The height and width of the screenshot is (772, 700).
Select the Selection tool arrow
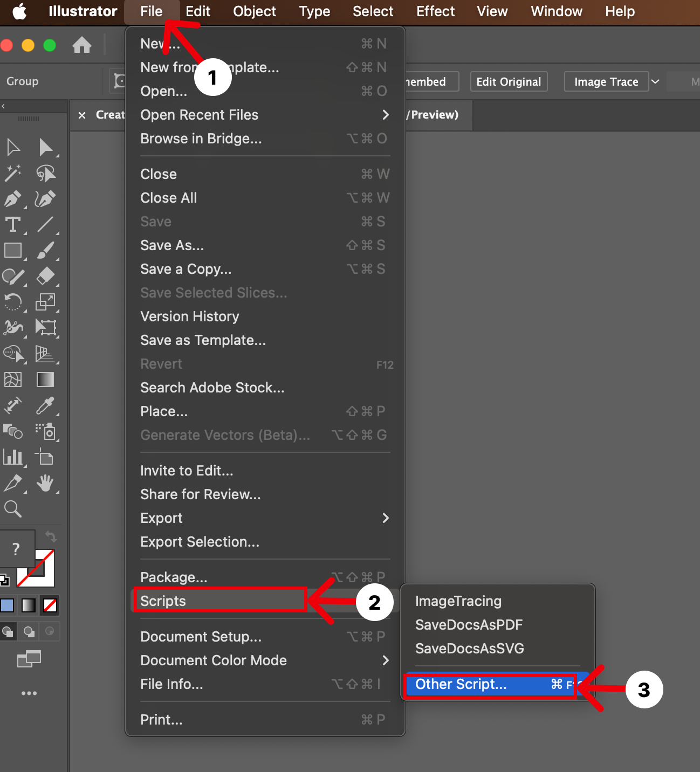pyautogui.click(x=13, y=147)
